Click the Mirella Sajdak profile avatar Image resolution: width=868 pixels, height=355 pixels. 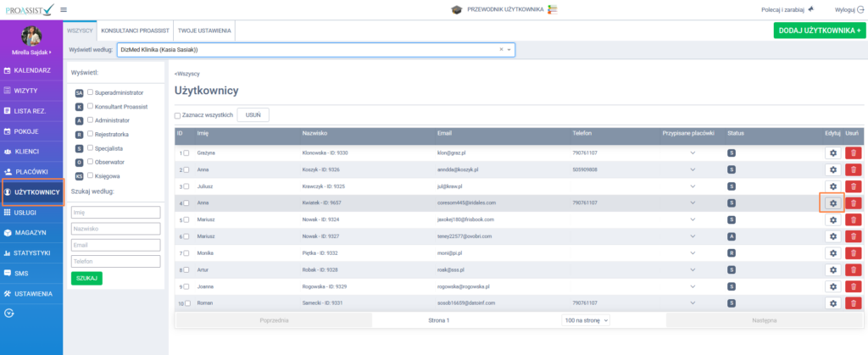click(31, 36)
